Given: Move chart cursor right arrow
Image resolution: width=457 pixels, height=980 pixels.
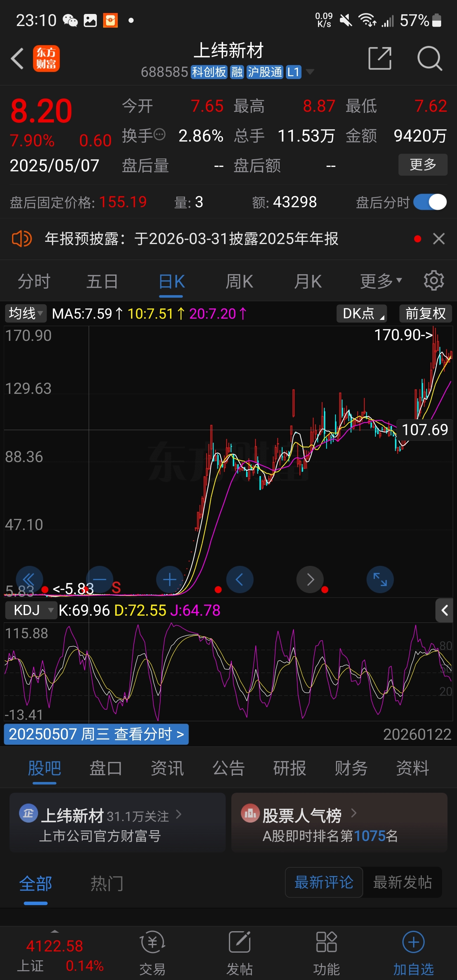Looking at the screenshot, I should coord(310,579).
